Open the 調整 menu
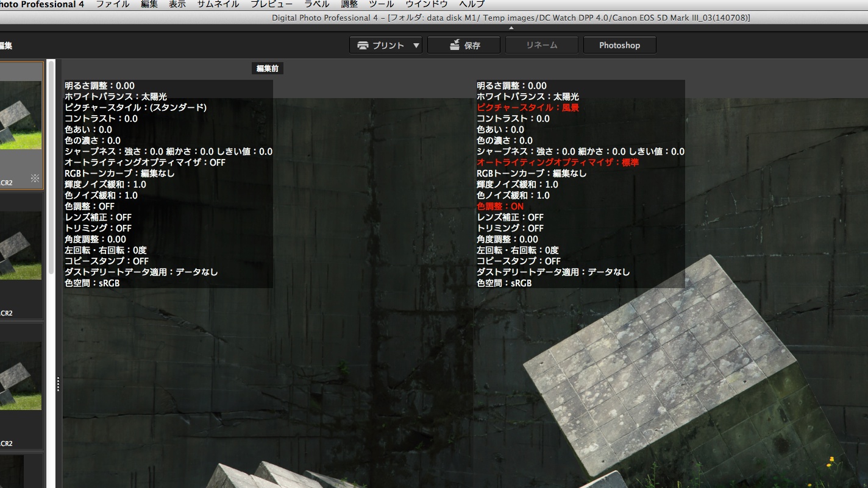868x488 pixels. [349, 4]
